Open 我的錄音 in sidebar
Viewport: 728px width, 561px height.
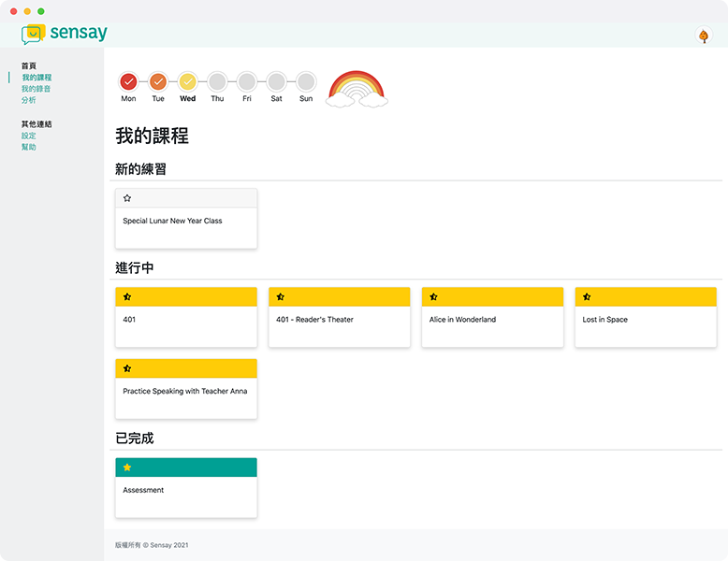click(x=36, y=89)
